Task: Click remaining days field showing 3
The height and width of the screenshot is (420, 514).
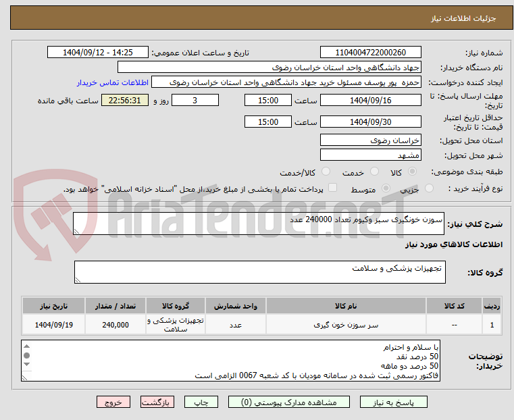Action: coord(195,100)
